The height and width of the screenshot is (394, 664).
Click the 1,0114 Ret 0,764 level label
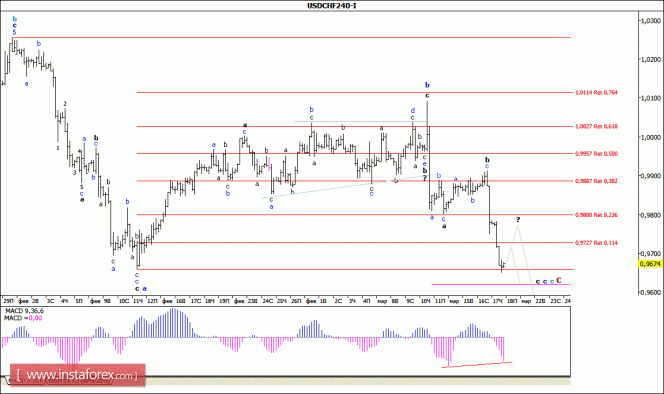pyautogui.click(x=596, y=92)
